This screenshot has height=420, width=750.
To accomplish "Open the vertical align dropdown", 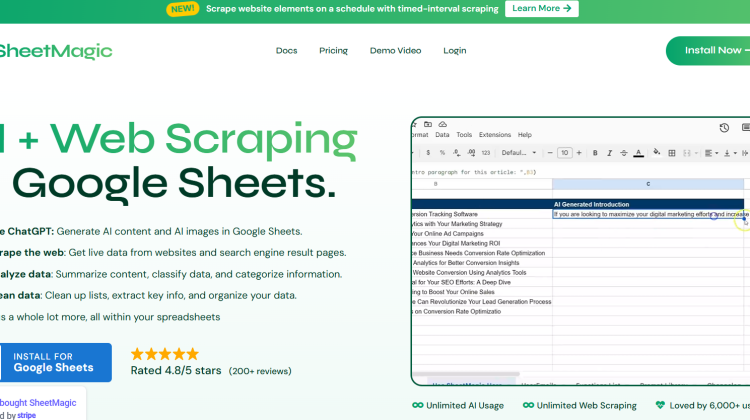I will click(x=730, y=153).
